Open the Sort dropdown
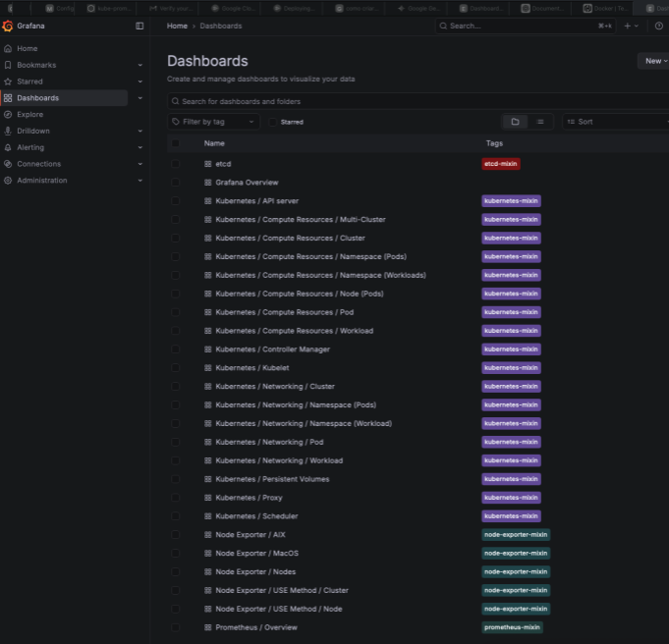 (x=615, y=122)
